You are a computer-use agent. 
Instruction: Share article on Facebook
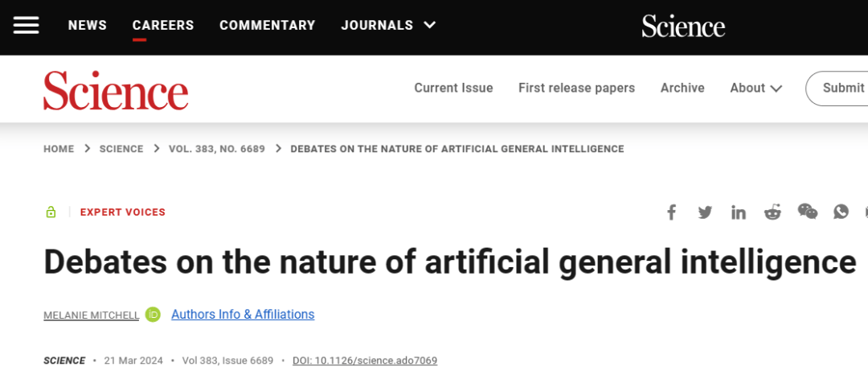click(x=672, y=212)
